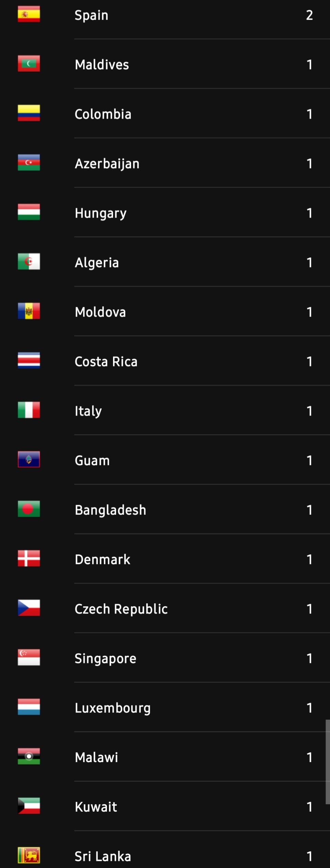
Task: Click the vertical scrollbar handle
Action: point(327,762)
